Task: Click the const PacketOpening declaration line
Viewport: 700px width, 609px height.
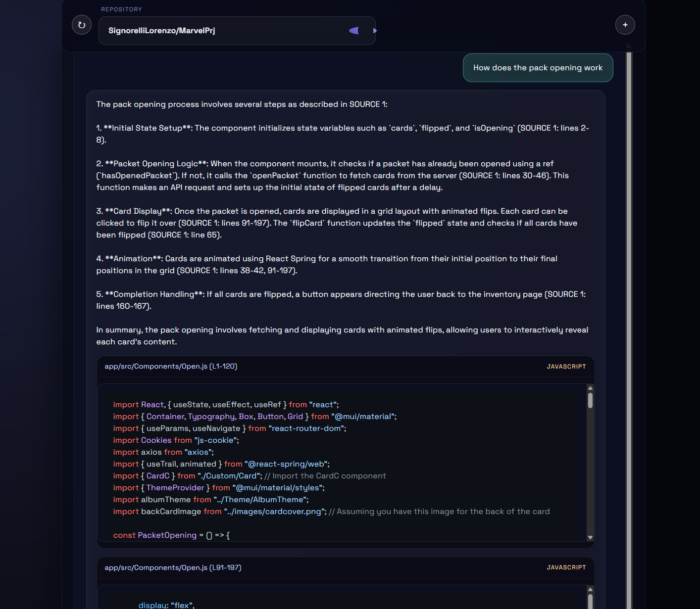Action: pos(171,535)
